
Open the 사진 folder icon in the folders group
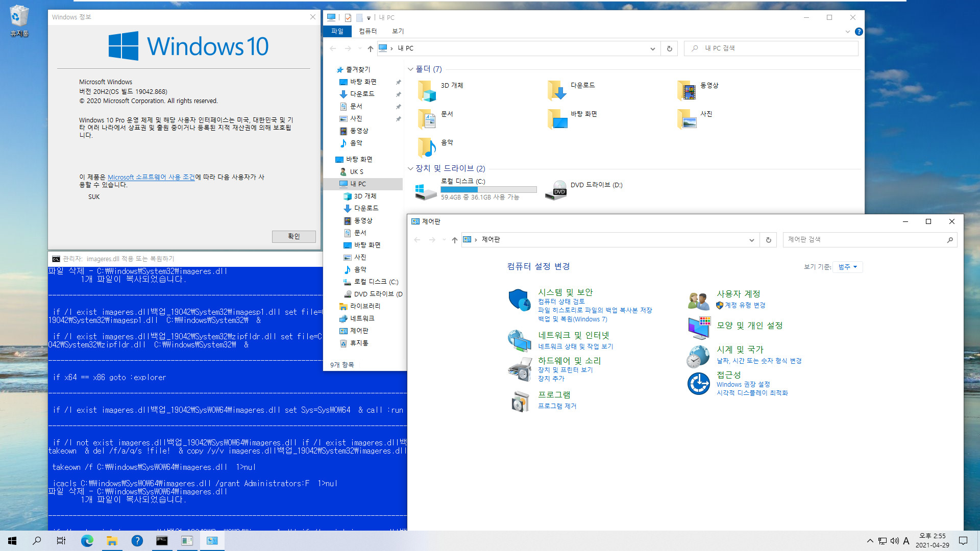[x=687, y=119]
